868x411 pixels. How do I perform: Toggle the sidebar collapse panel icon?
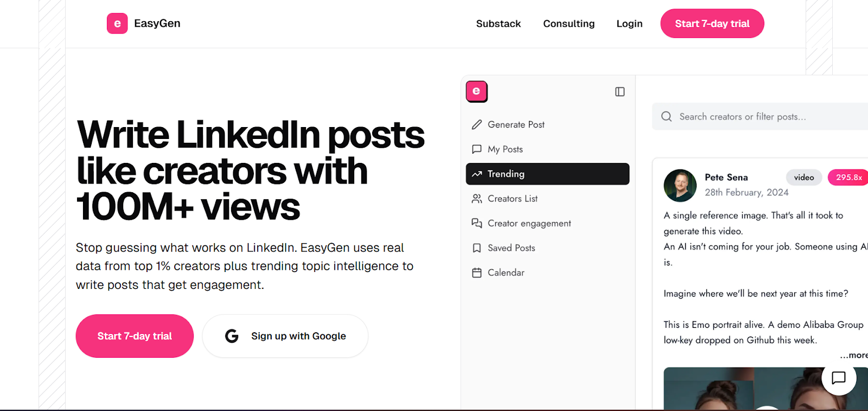tap(620, 92)
